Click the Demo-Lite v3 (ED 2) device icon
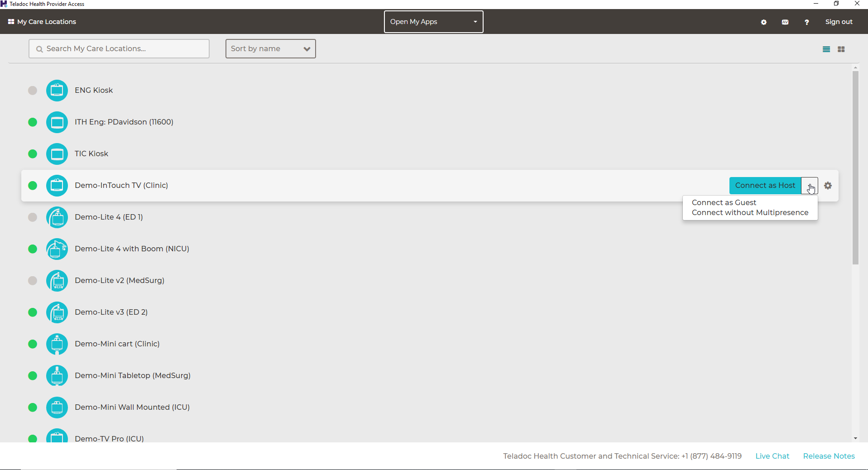The image size is (868, 470). [x=57, y=312]
